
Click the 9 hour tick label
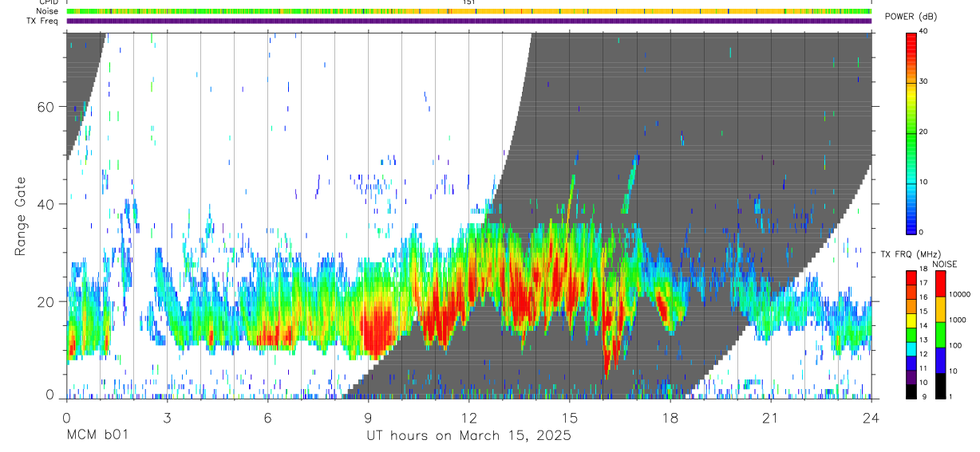[x=369, y=418]
